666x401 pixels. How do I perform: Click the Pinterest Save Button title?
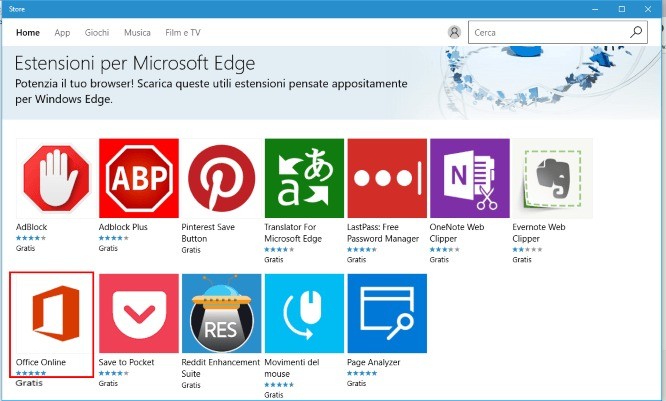[208, 233]
